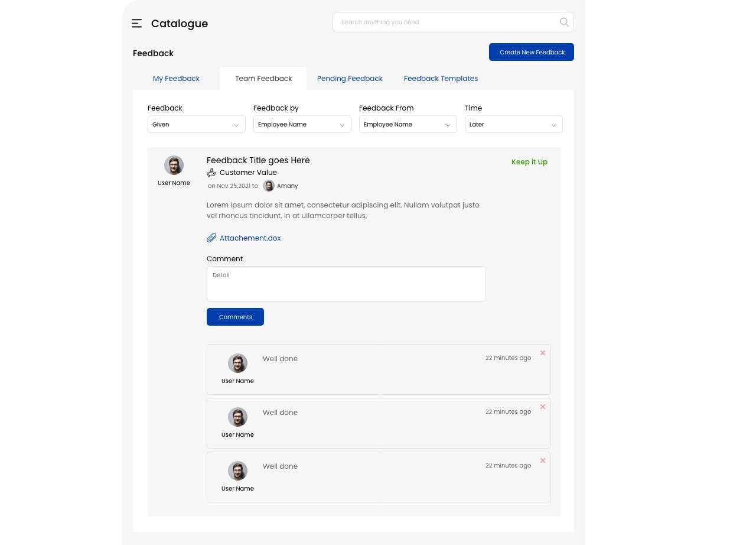Expand the Time dropdown showing Later
756x545 pixels.
513,124
